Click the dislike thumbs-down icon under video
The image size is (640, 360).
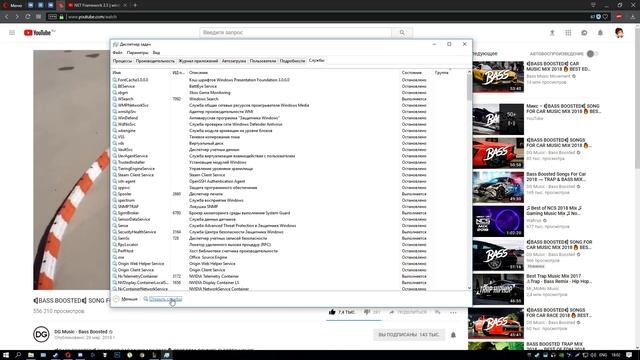(367, 312)
